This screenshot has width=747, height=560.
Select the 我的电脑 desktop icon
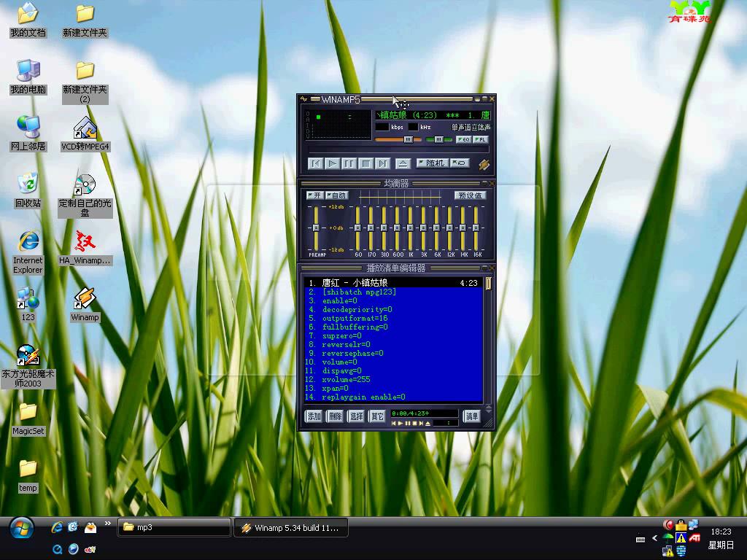(x=28, y=77)
